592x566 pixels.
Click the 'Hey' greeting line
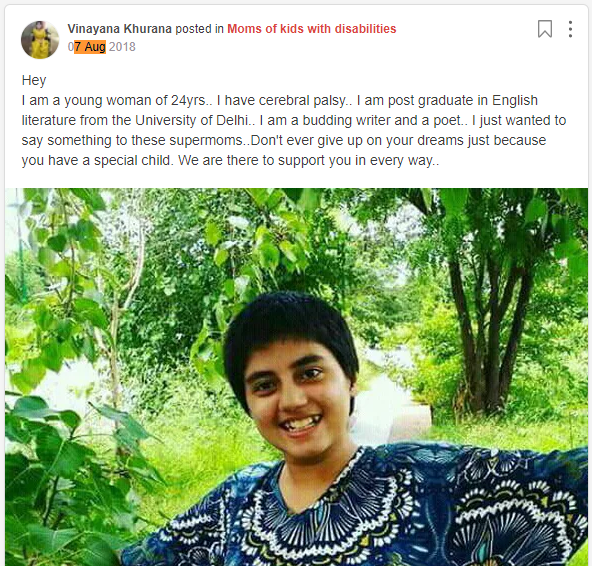point(34,80)
